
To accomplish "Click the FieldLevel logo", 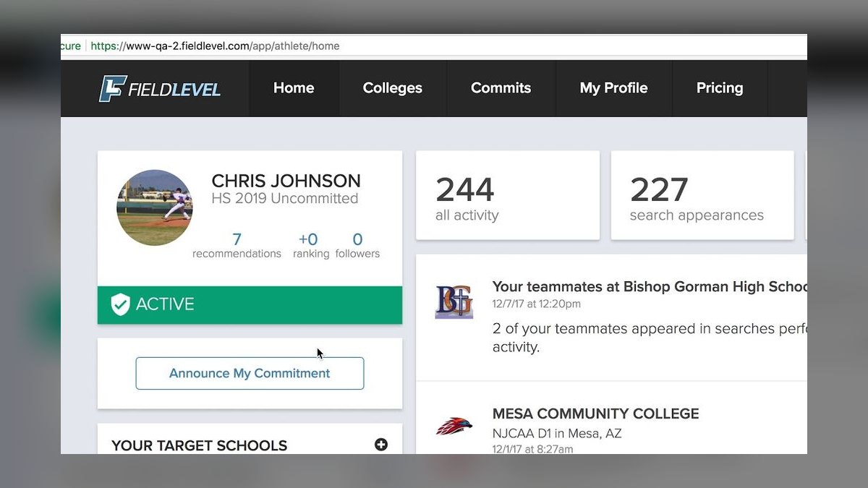I will (x=160, y=89).
